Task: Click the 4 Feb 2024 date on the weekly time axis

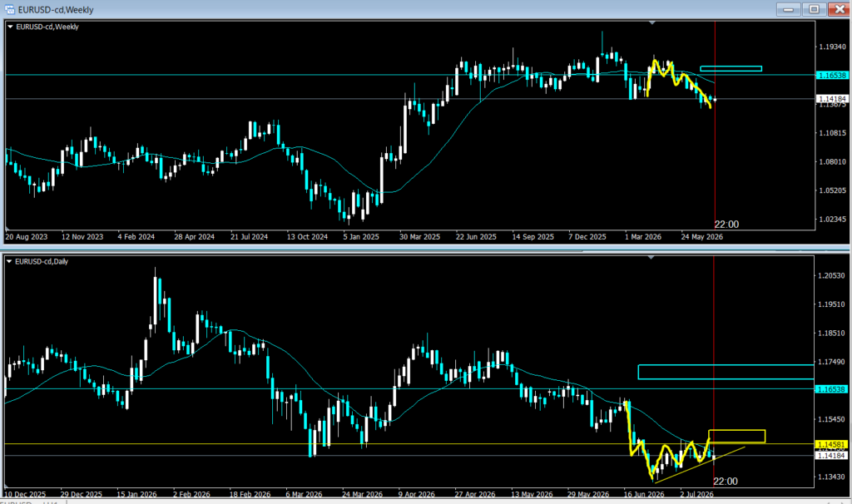Action: pyautogui.click(x=136, y=237)
